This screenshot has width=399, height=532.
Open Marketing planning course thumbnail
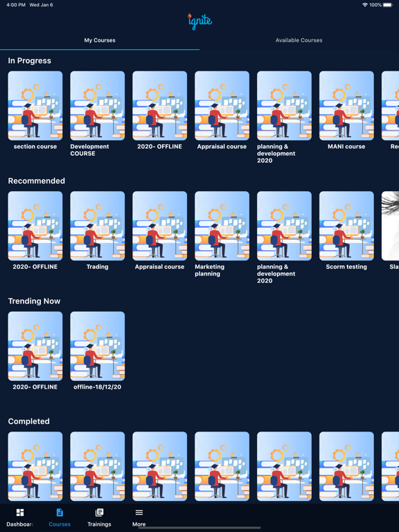(222, 226)
